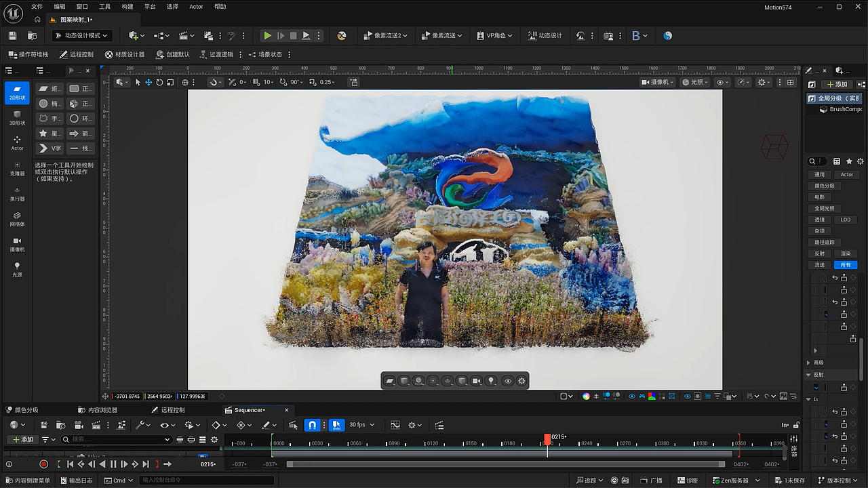868x488 pixels.
Task: Select the line 线 shape tool
Action: 81,148
